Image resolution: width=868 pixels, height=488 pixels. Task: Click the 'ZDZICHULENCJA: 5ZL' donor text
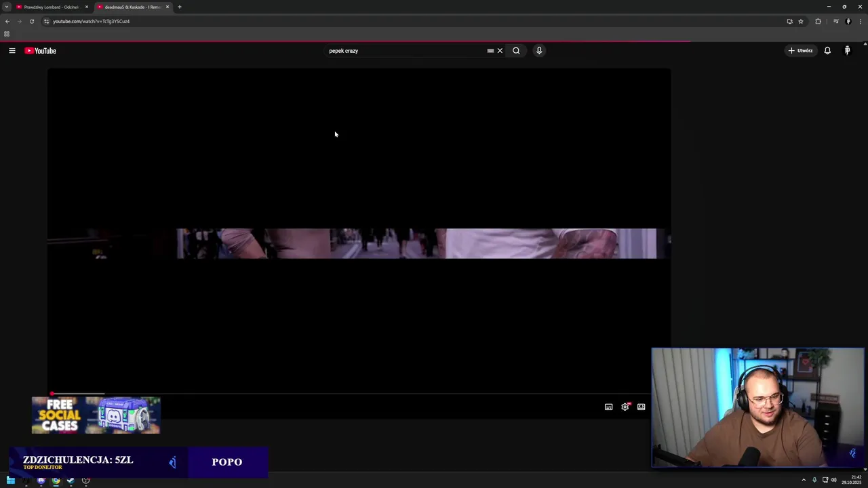pyautogui.click(x=78, y=460)
